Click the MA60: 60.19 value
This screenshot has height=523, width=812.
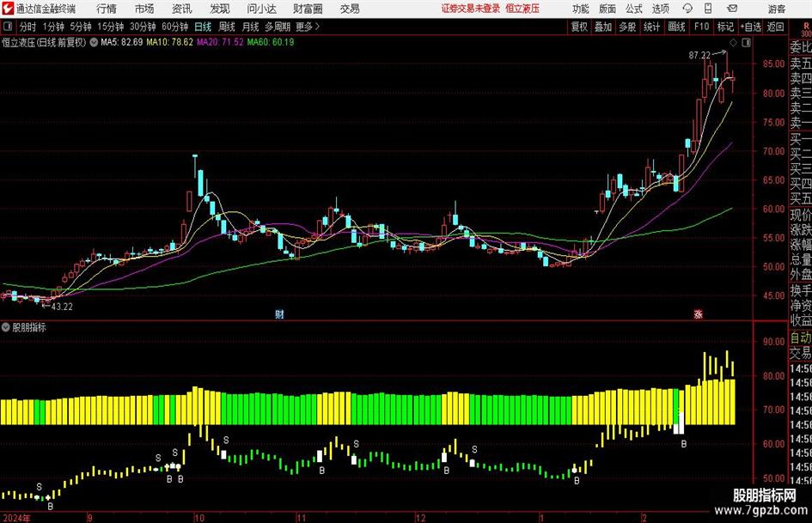click(271, 42)
